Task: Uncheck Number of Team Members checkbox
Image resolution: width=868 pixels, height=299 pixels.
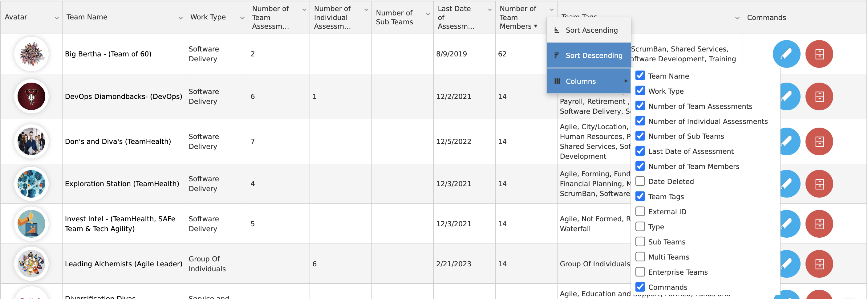Action: point(640,166)
